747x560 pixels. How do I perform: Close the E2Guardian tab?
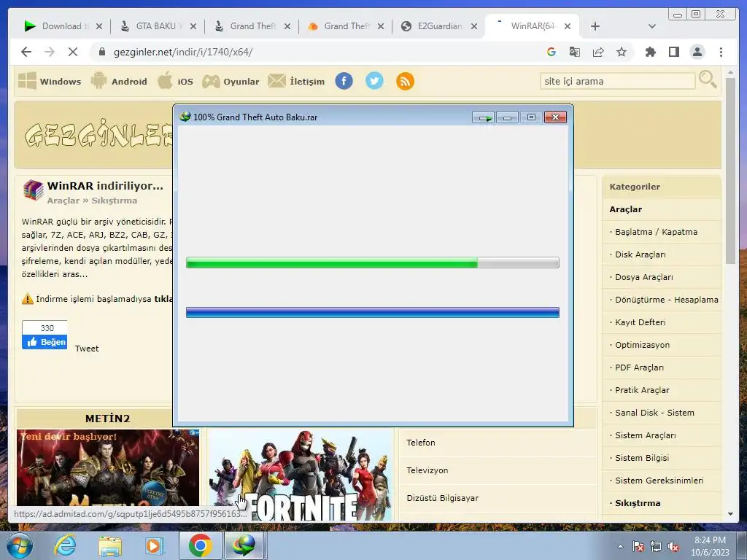474,26
